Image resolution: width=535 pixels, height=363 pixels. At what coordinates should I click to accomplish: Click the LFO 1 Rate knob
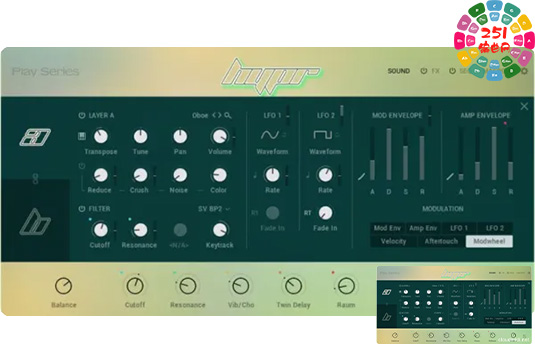tap(272, 175)
